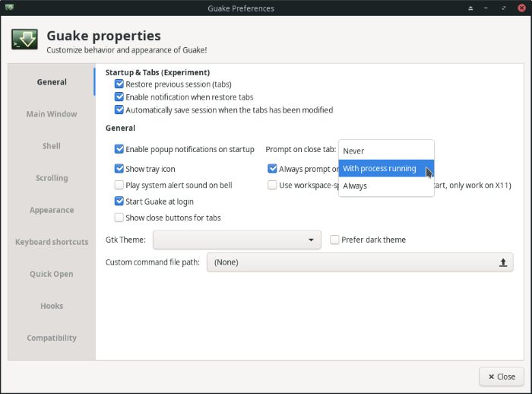Image resolution: width=532 pixels, height=394 pixels.
Task: Check Show close buttons for tabs
Action: 119,218
